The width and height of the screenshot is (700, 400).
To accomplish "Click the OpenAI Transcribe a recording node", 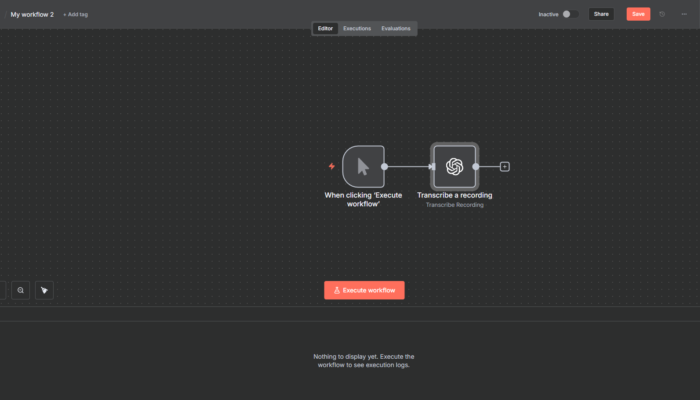I will (x=454, y=167).
